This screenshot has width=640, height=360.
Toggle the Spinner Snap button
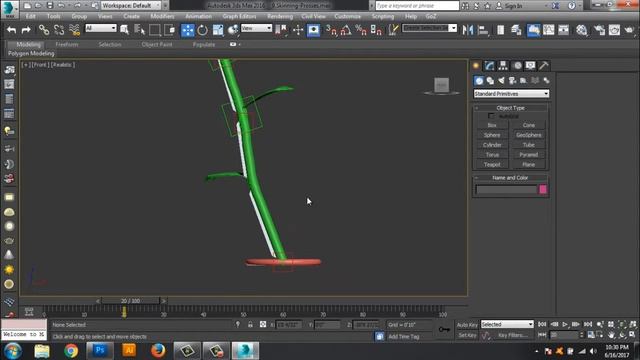376,30
